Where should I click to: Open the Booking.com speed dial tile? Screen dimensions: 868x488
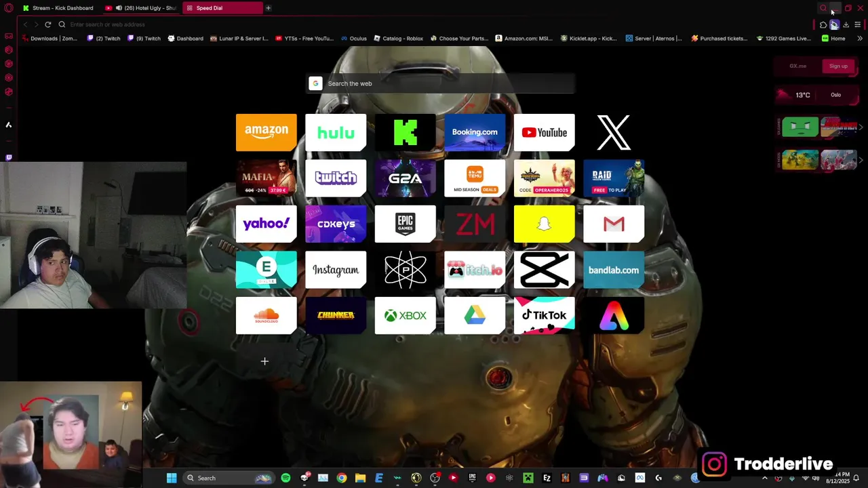pyautogui.click(x=475, y=132)
